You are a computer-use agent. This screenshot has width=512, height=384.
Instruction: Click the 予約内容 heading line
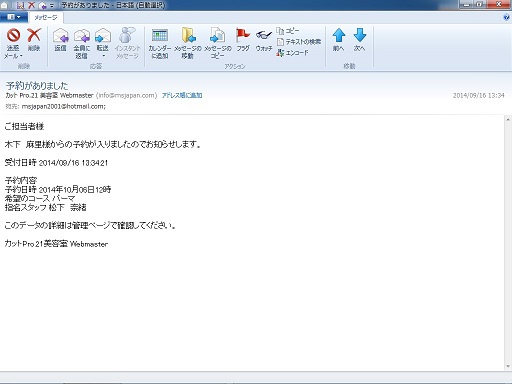pyautogui.click(x=21, y=180)
